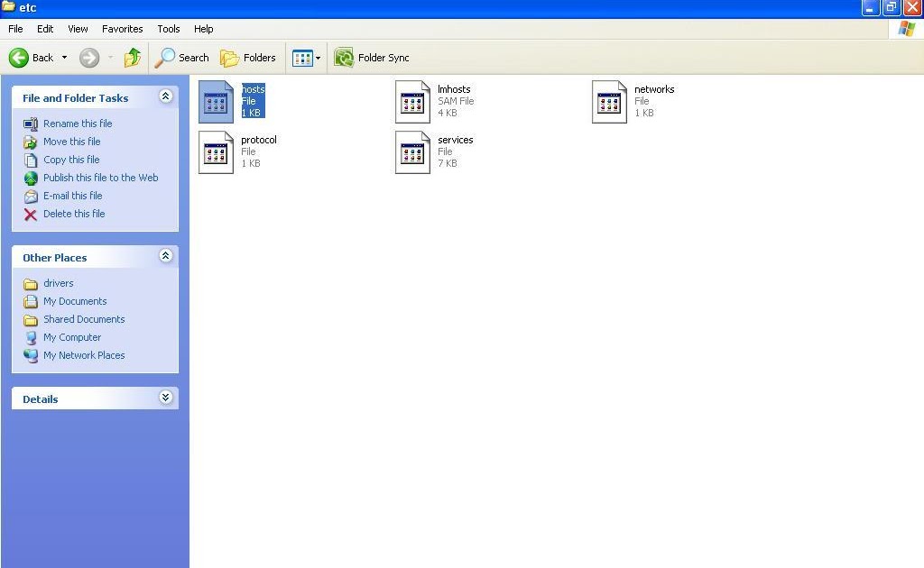Image resolution: width=924 pixels, height=568 pixels.
Task: Click the My Computer icon
Action: click(x=31, y=338)
